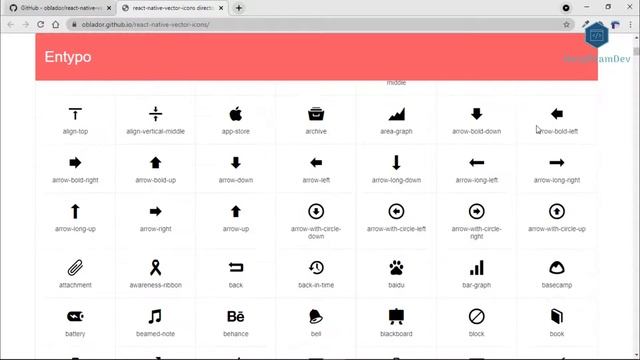Image resolution: width=640 pixels, height=360 pixels.
Task: Click the align-top icon
Action: tap(75, 114)
